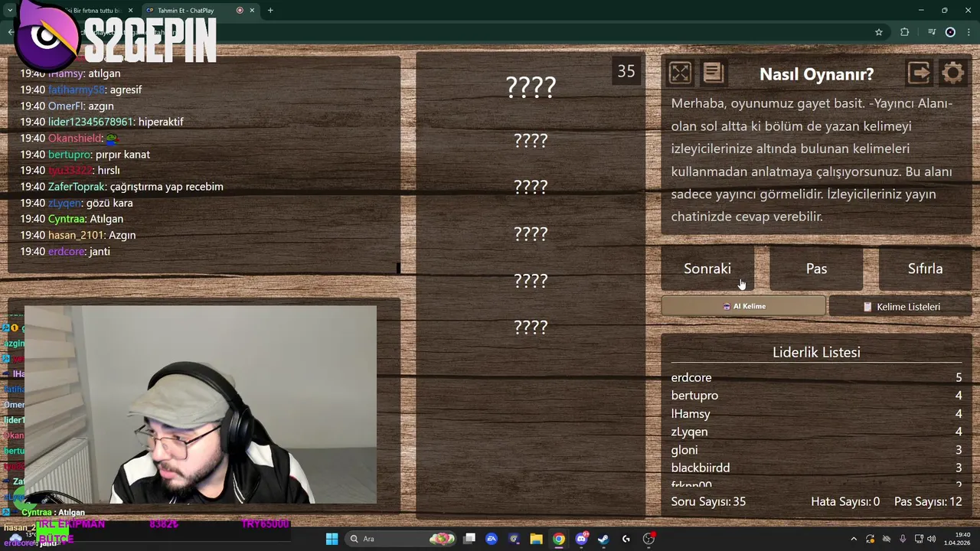The width and height of the screenshot is (980, 551).
Task: Click lHamsy in the leaderboard
Action: 691,414
